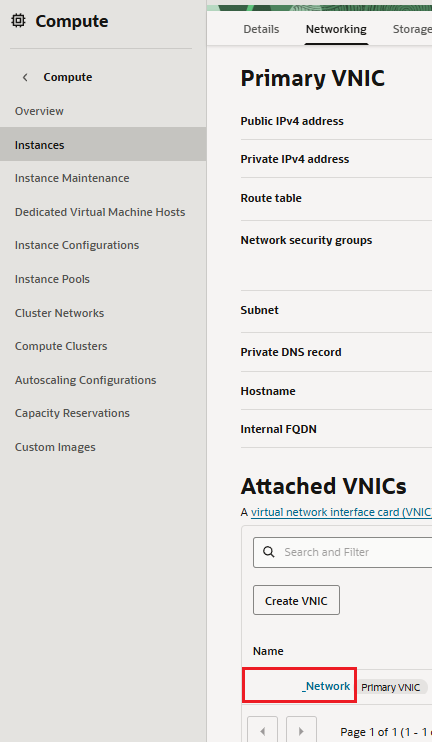Open the _Network VNIC link

coord(326,686)
